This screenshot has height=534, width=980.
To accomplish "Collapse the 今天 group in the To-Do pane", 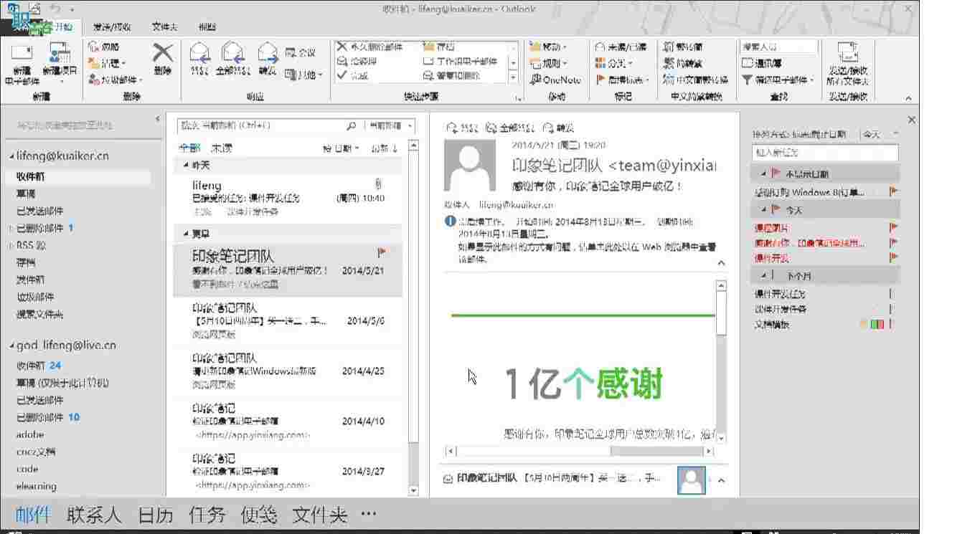I will tap(762, 210).
